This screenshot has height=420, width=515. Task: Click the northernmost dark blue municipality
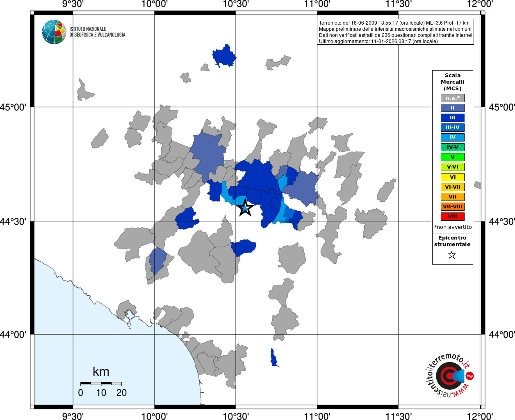224,56
